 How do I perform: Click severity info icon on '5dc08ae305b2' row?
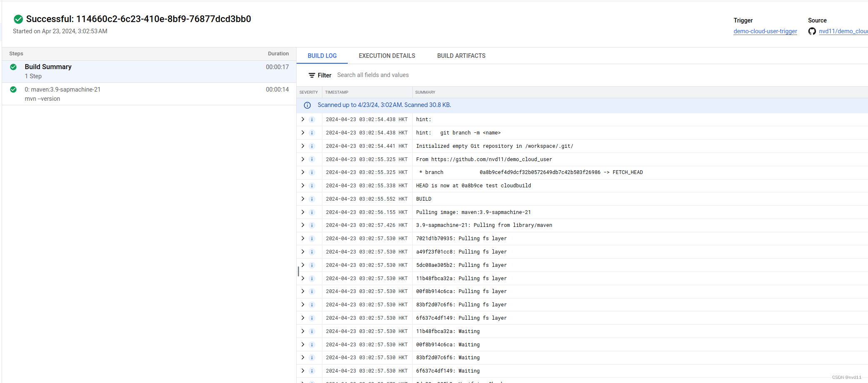(312, 265)
